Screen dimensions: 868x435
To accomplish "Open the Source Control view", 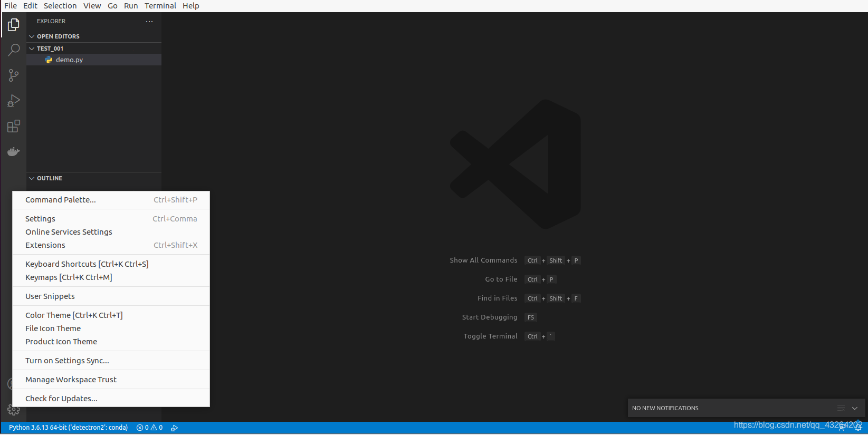I will pos(14,75).
